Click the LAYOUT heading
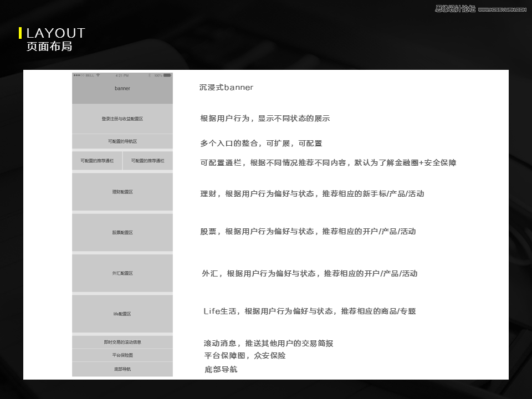 tap(55, 33)
